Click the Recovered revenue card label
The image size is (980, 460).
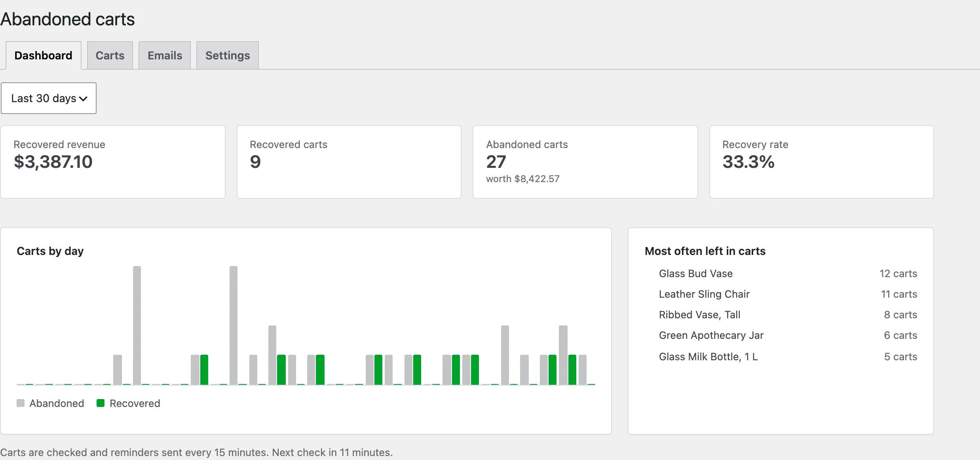pos(59,144)
